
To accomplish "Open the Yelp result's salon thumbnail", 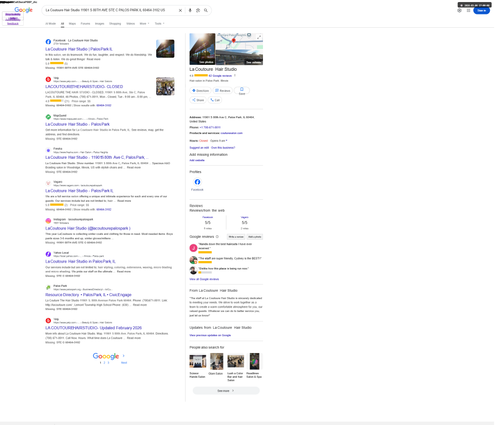I will click(165, 86).
